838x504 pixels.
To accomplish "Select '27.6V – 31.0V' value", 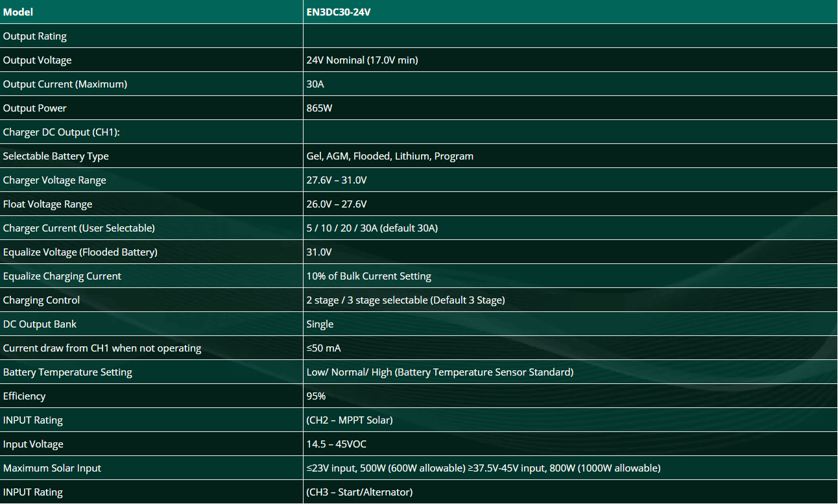I will click(x=337, y=180).
